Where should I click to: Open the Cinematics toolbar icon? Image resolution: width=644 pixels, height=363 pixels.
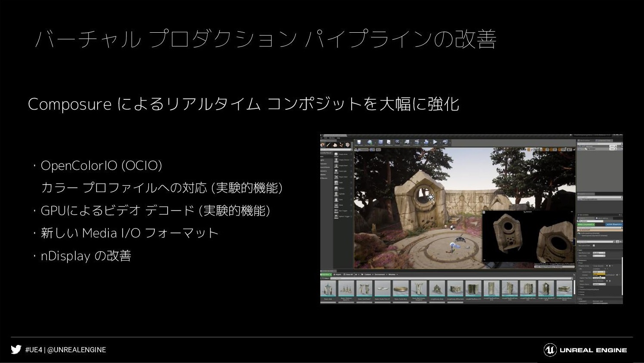pos(417,143)
